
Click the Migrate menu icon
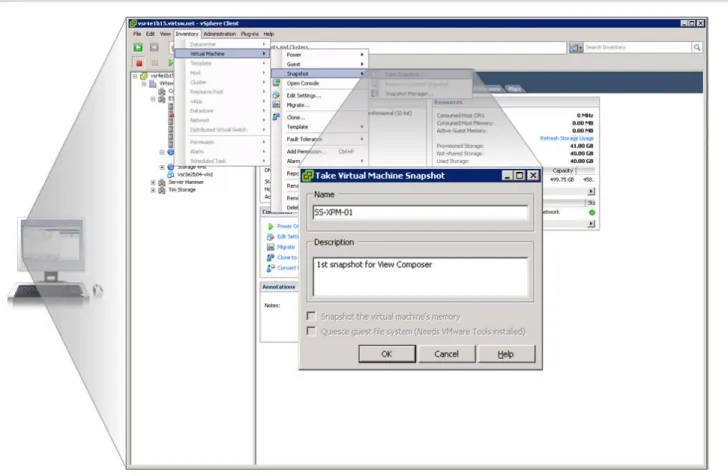tap(276, 105)
